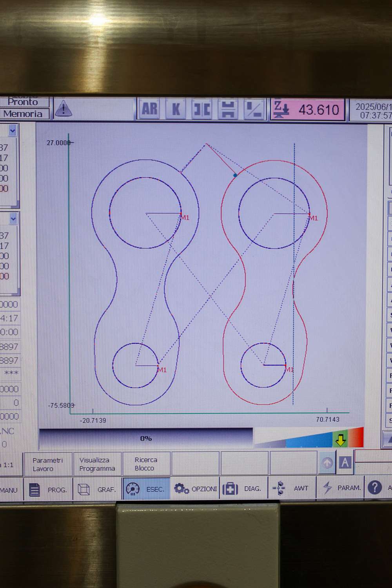
Task: Switch to the PROG. tab
Action: point(48,489)
